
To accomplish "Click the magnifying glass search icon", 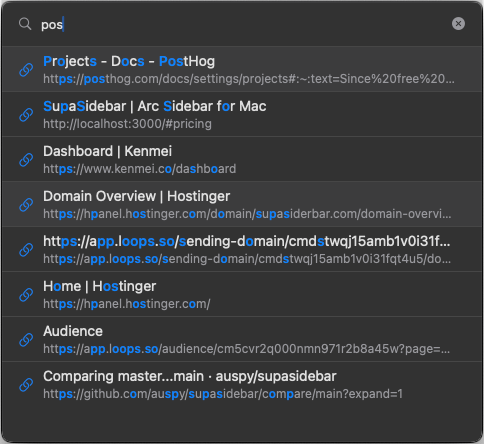I will (25, 24).
